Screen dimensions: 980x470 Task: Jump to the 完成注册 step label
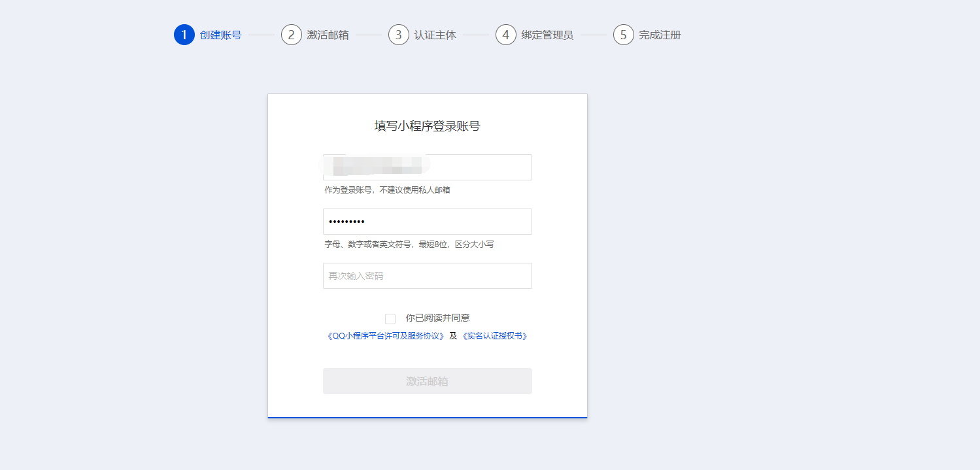click(660, 35)
